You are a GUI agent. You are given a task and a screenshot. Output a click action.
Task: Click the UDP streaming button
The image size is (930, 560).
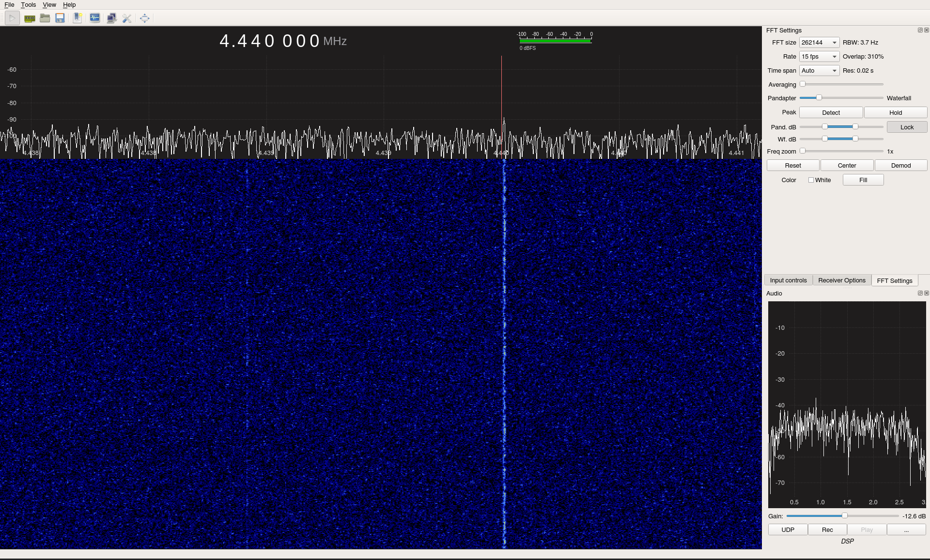coord(788,530)
